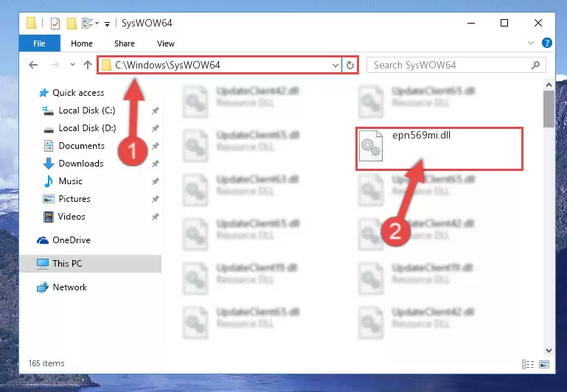567x392 pixels.
Task: Open Pictures in the sidebar
Action: pos(74,199)
